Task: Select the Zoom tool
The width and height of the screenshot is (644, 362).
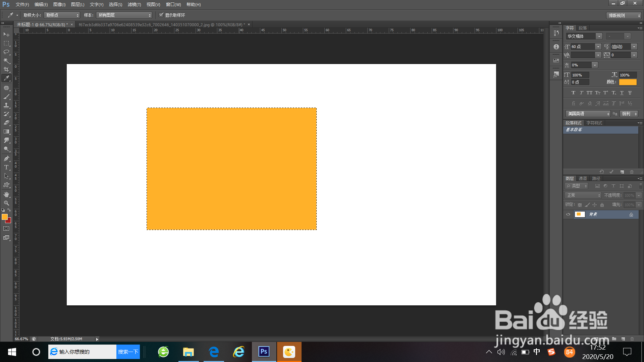Action: 6,203
